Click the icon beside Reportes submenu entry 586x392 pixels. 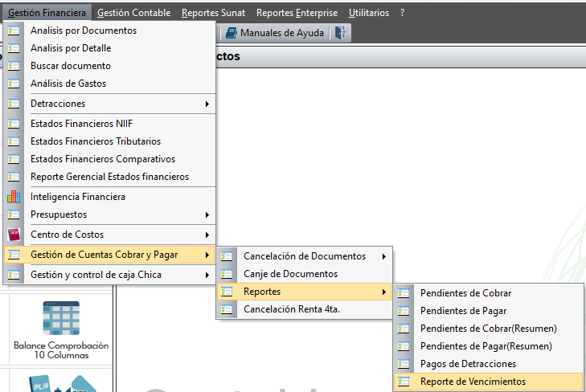(x=227, y=292)
